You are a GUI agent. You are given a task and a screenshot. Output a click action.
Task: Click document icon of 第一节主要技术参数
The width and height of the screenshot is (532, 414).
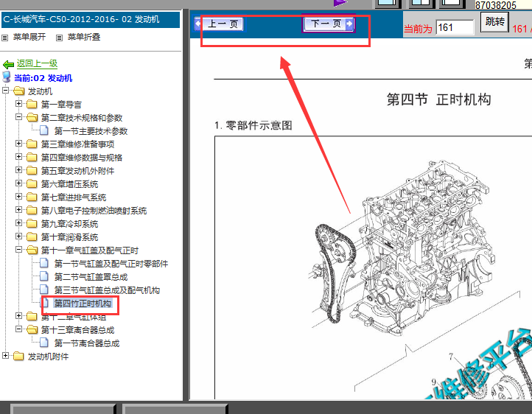click(x=43, y=130)
